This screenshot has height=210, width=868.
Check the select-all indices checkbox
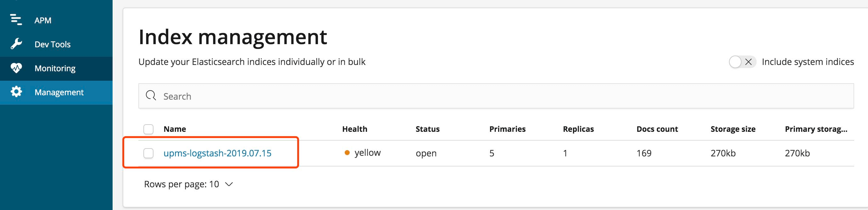pyautogui.click(x=148, y=129)
